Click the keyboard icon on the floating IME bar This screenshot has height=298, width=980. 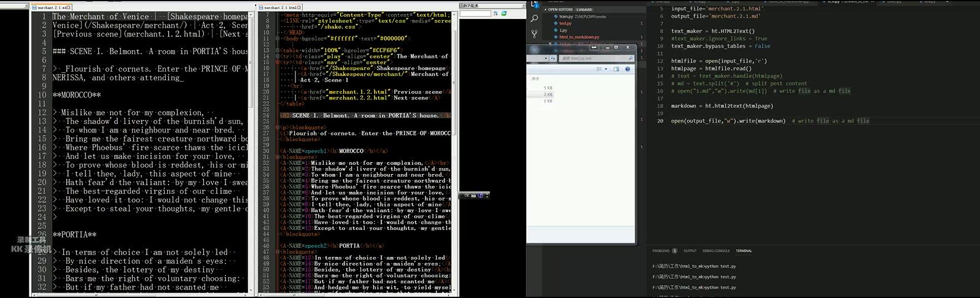473,196
